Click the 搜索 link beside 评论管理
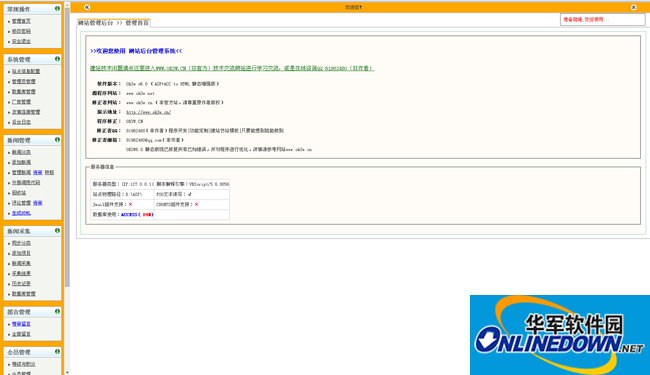The width and height of the screenshot is (650, 375). pyautogui.click(x=38, y=203)
